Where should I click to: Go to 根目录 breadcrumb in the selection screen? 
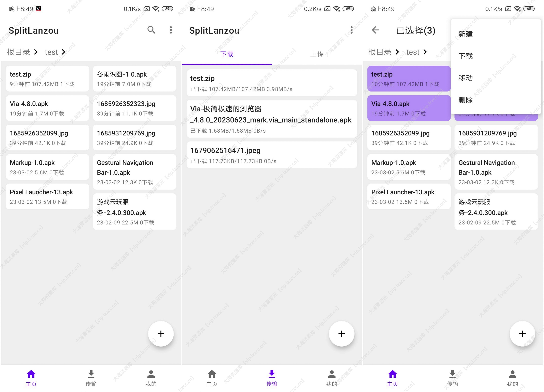[380, 52]
